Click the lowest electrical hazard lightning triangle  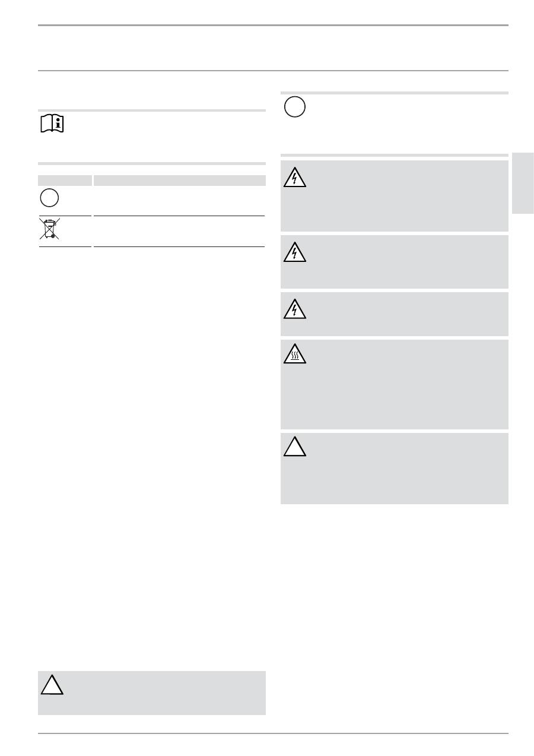[x=295, y=309]
